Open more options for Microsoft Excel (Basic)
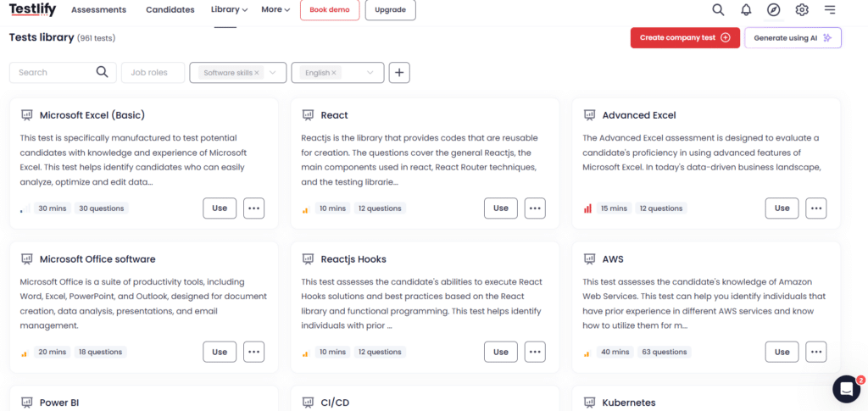 click(253, 208)
